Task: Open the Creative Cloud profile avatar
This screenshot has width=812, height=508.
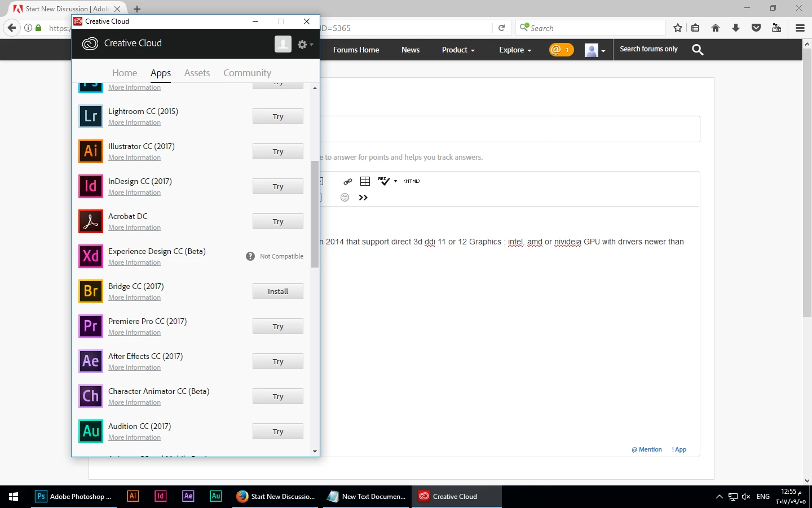Action: click(283, 44)
